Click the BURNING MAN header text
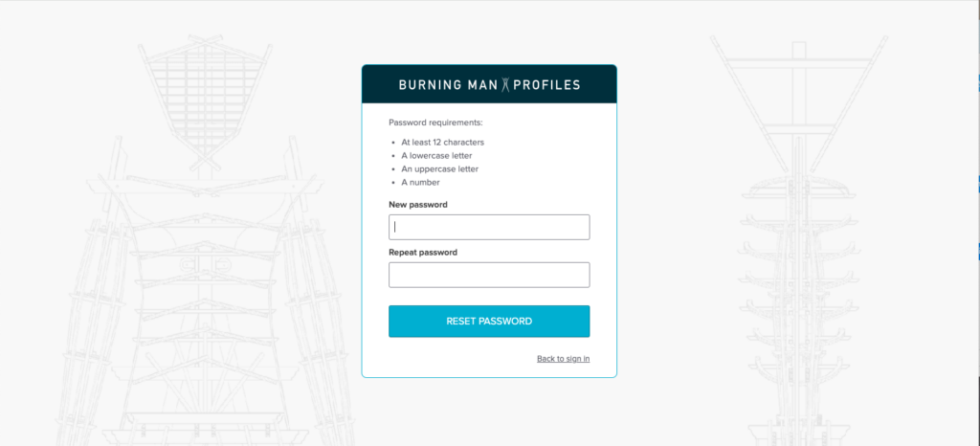The image size is (980, 446). 449,84
